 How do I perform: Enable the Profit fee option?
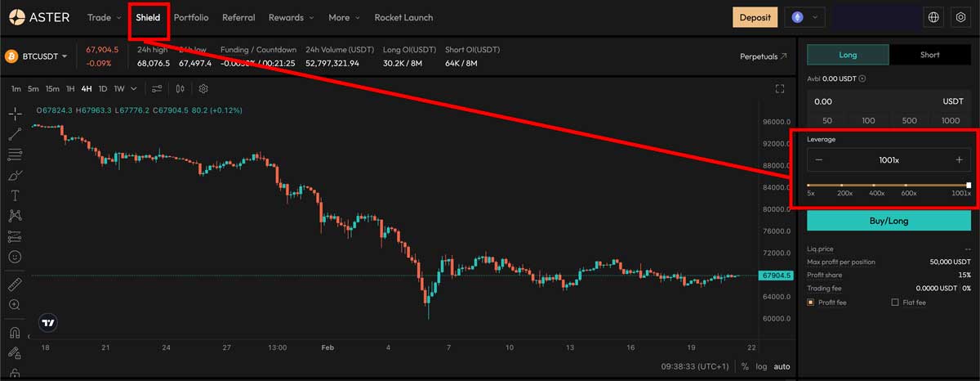[x=811, y=303]
